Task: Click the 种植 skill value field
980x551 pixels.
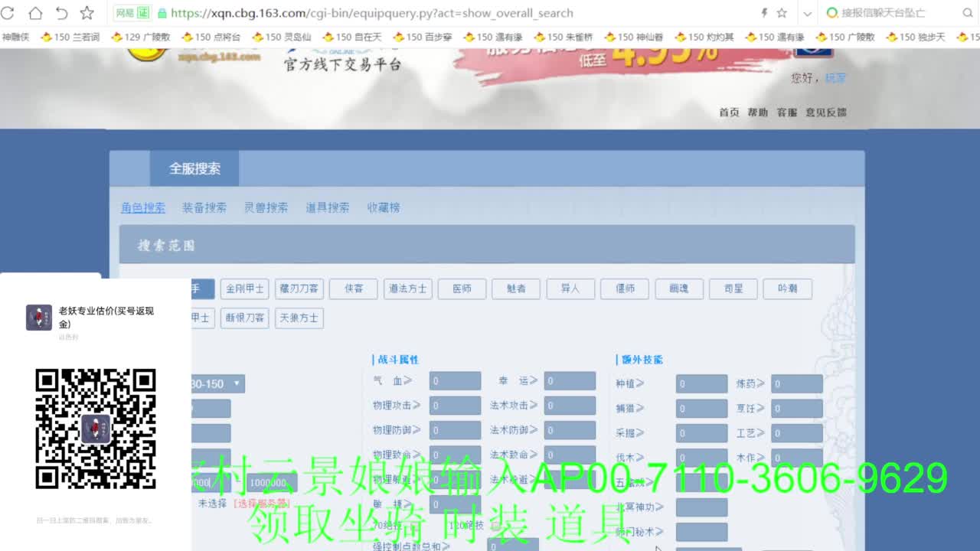Action: tap(702, 384)
